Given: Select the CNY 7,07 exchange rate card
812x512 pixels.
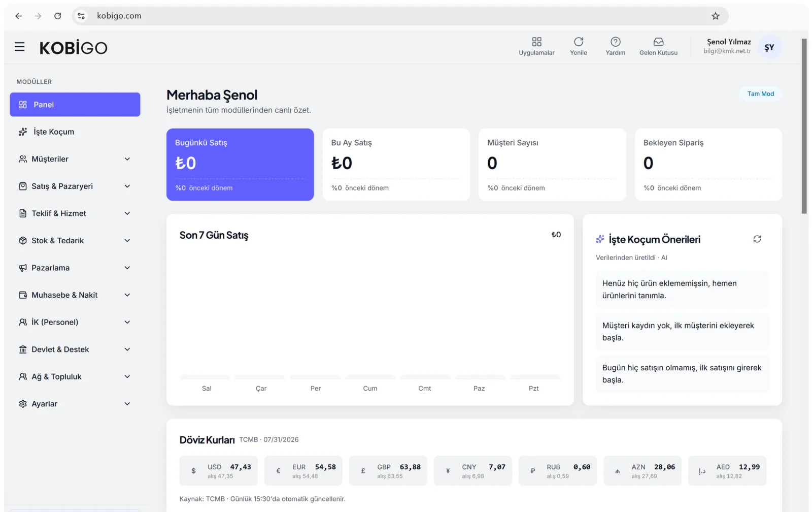Looking at the screenshot, I should coord(473,471).
